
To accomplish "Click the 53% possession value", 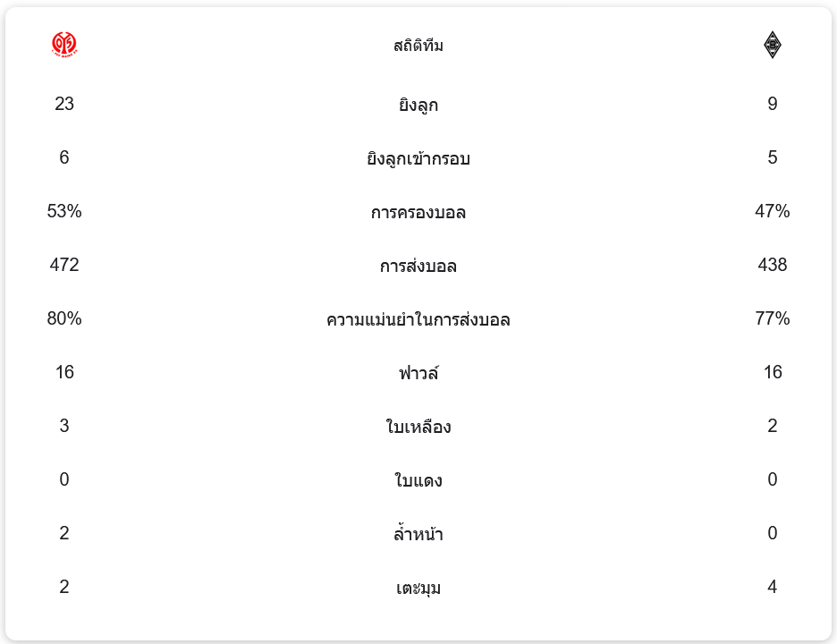I will pyautogui.click(x=64, y=211).
